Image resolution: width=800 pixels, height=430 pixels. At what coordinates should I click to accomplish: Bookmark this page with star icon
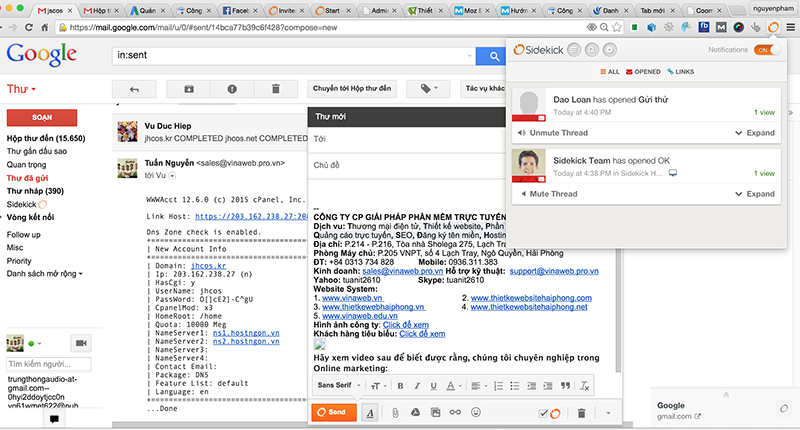[617, 27]
